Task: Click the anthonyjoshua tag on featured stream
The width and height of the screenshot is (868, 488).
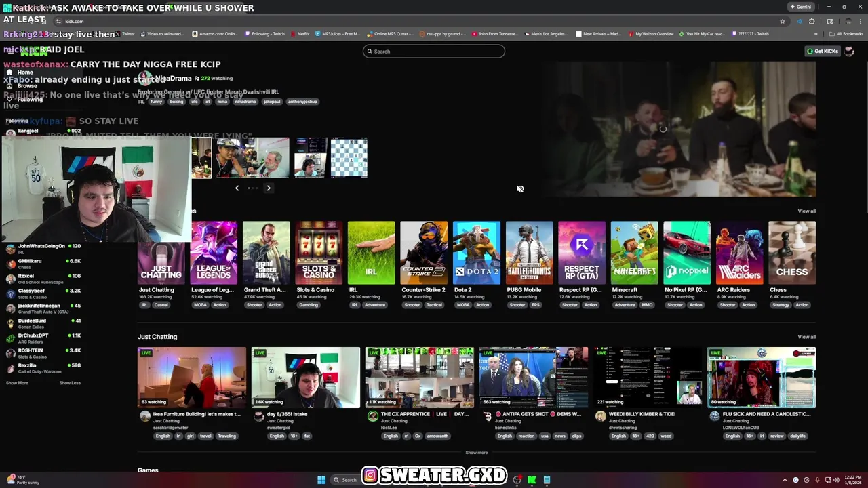Action: (302, 102)
